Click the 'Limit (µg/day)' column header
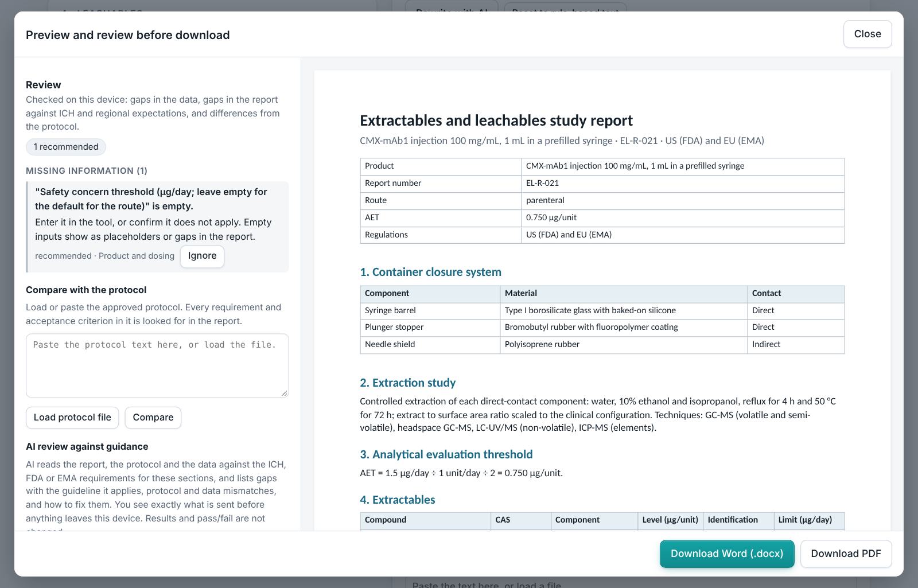This screenshot has width=918, height=588. click(809, 520)
